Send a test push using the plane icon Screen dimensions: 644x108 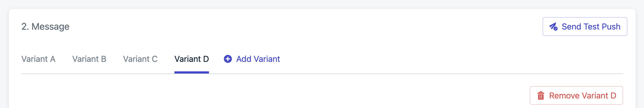coord(553,26)
